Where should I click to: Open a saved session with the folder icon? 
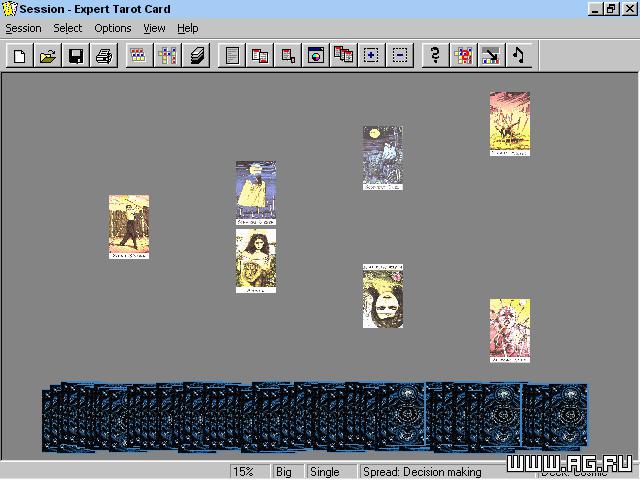[x=47, y=56]
